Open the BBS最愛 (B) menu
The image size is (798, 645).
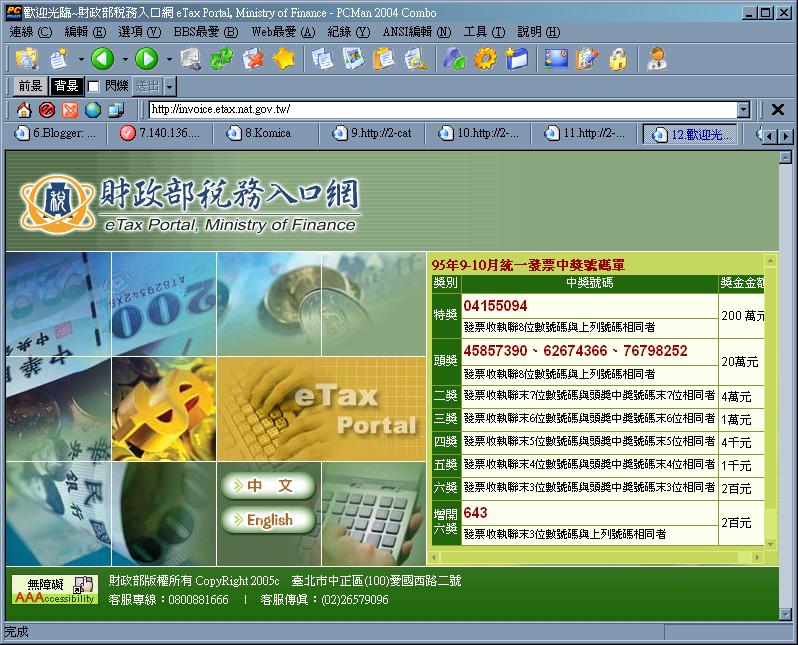click(x=206, y=32)
